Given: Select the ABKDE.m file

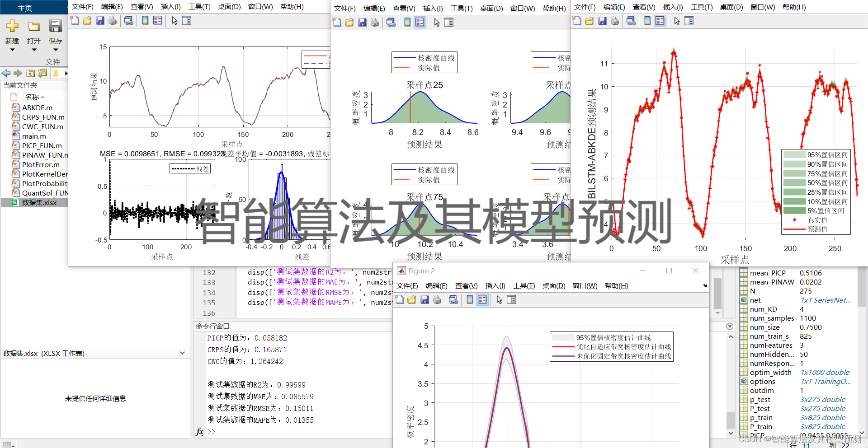Looking at the screenshot, I should (37, 107).
